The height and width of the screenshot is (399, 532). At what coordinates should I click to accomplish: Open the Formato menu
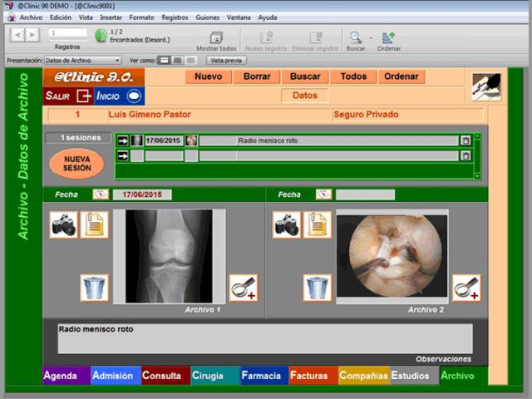click(x=141, y=17)
